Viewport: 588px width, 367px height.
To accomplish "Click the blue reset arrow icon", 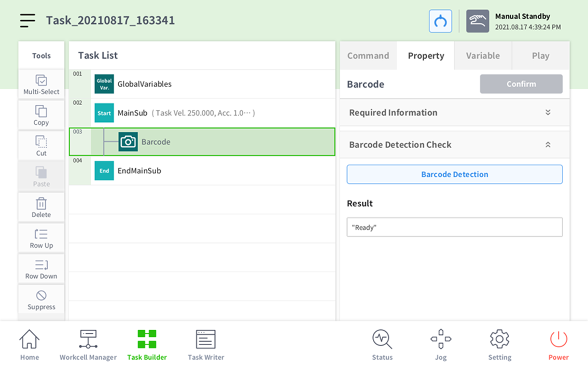I will [440, 21].
